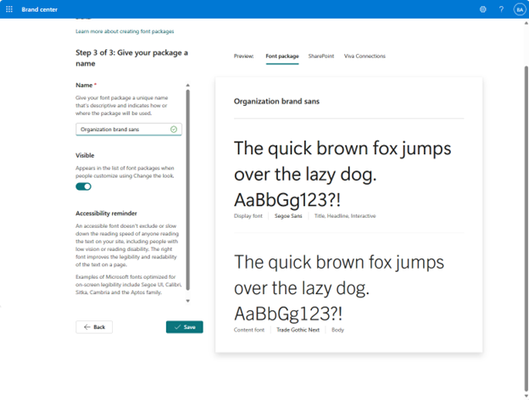Image resolution: width=529 pixels, height=400 pixels.
Task: Open the settings gear icon
Action: [483, 9]
